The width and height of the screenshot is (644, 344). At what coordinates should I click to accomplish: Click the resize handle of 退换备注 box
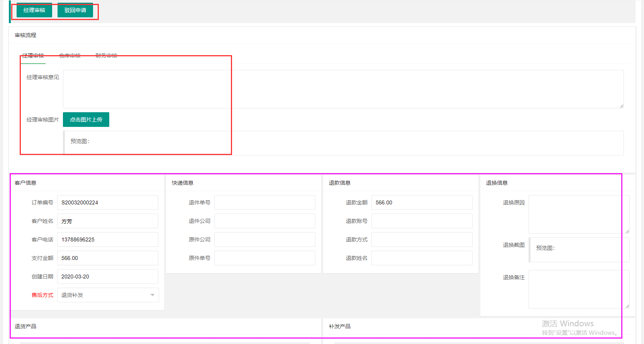pos(627,306)
